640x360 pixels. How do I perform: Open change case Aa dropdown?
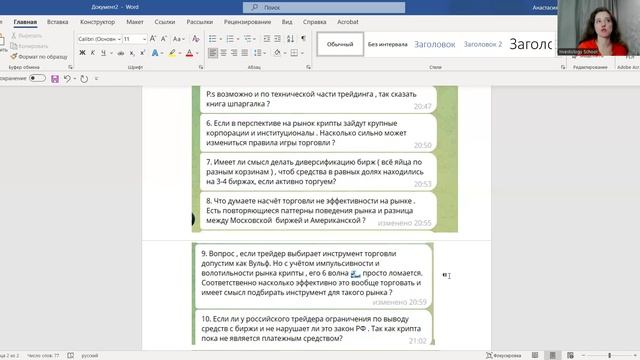coord(178,39)
